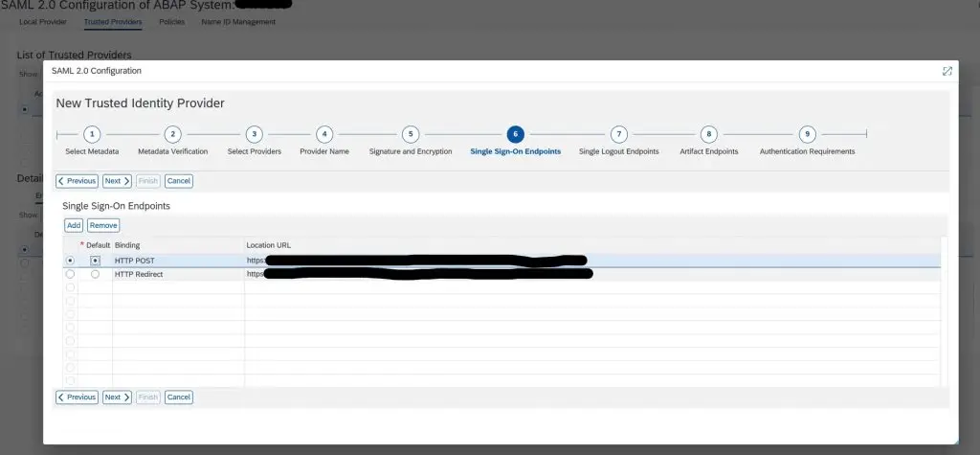Set HTTP Redirect as default binding

(x=95, y=274)
